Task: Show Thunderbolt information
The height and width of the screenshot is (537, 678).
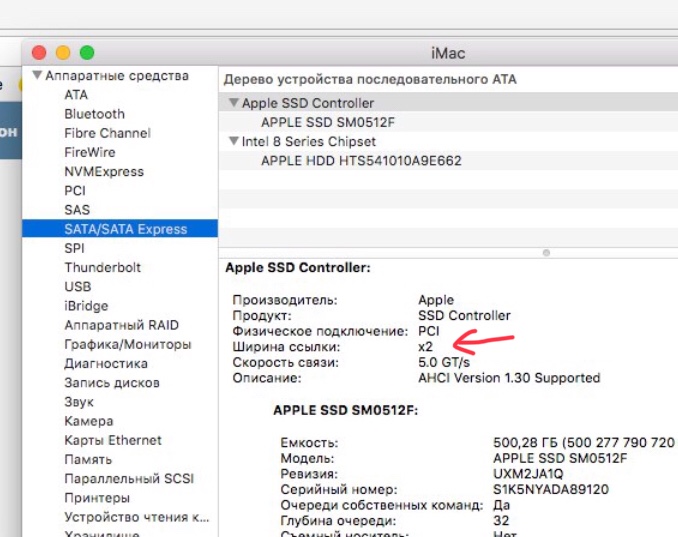Action: tap(103, 267)
